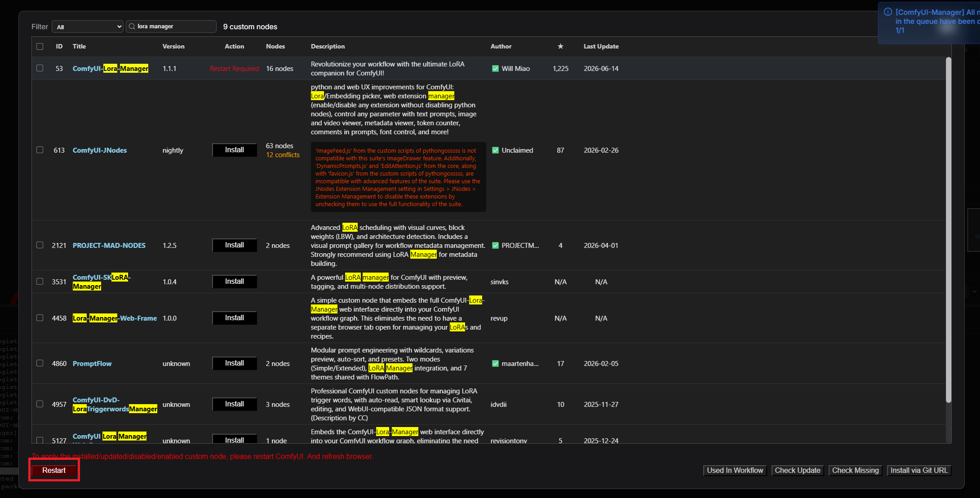Click Used In Workflow button
Screen dimensions: 980x498
click(x=735, y=471)
